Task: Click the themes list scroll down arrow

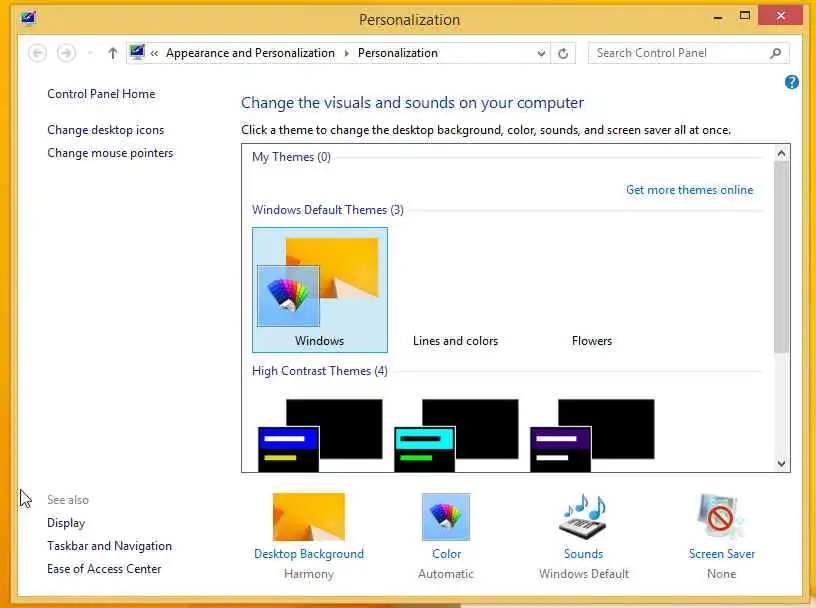Action: coord(781,463)
